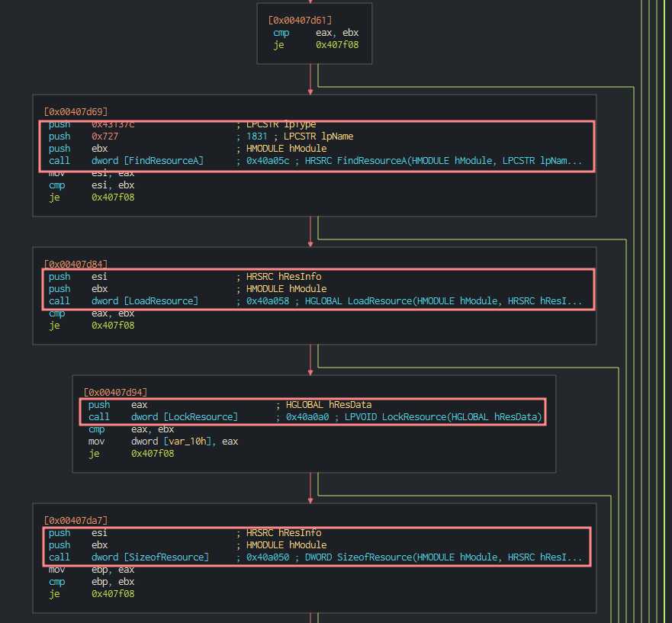Image resolution: width=672 pixels, height=623 pixels.
Task: Click var_10h in the mov instruction
Action: 184,442
